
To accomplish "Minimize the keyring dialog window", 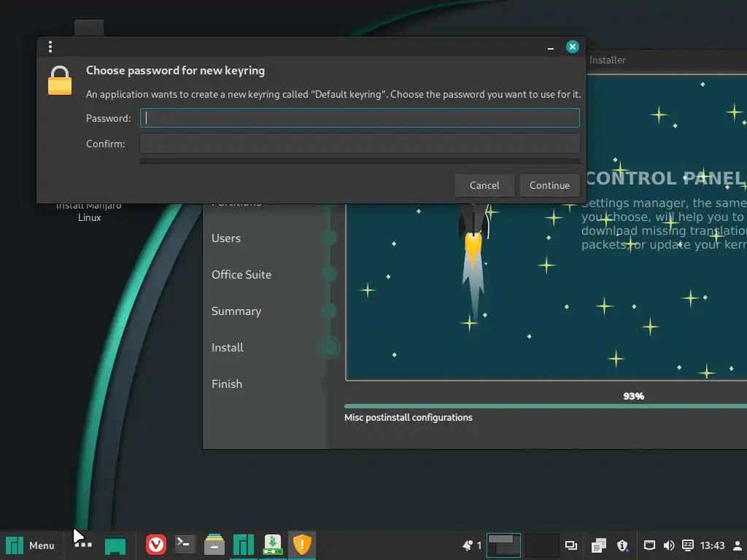I will click(551, 47).
